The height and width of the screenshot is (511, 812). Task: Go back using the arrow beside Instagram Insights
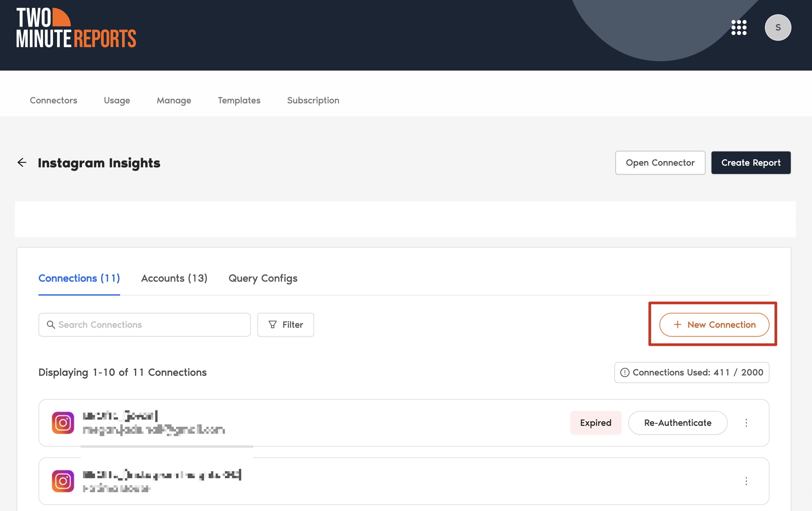pos(22,163)
